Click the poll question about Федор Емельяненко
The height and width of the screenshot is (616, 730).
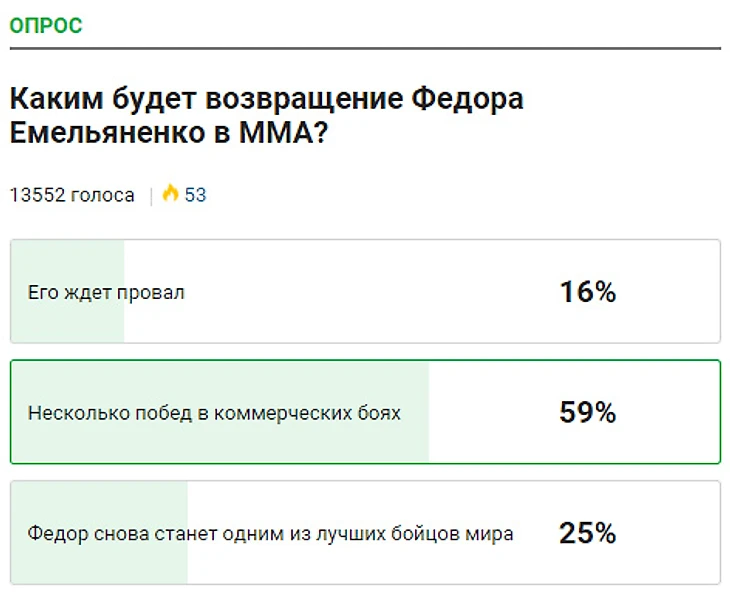click(x=266, y=115)
